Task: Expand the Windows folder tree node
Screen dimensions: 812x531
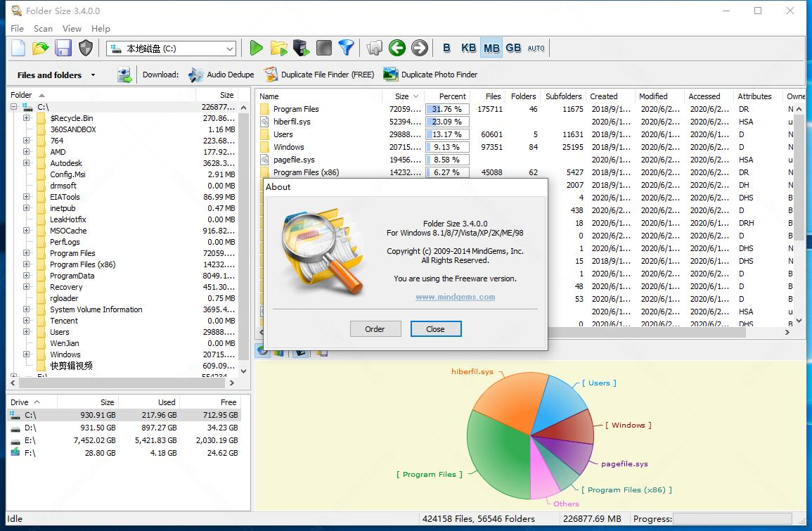Action: 26,354
